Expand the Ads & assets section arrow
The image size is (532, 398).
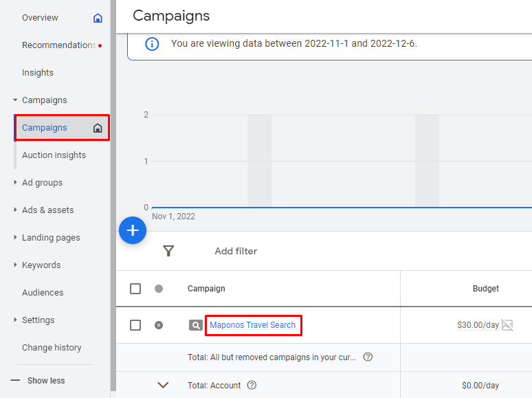coord(15,210)
